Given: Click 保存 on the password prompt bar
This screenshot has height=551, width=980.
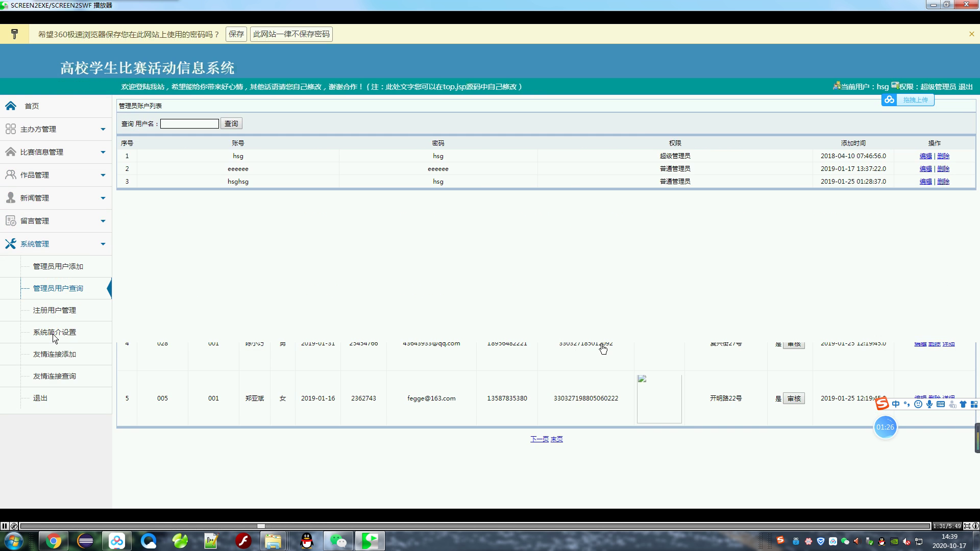Looking at the screenshot, I should pyautogui.click(x=236, y=34).
